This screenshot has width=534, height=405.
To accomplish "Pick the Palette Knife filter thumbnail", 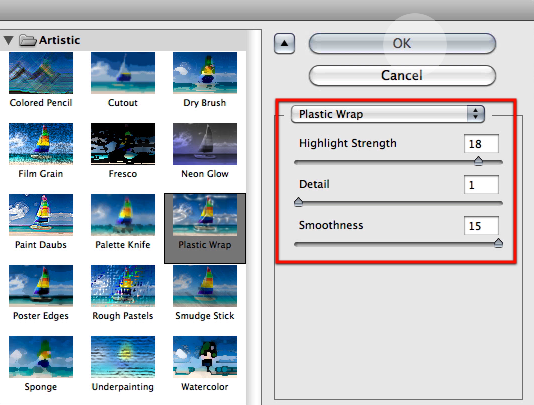I will click(123, 215).
